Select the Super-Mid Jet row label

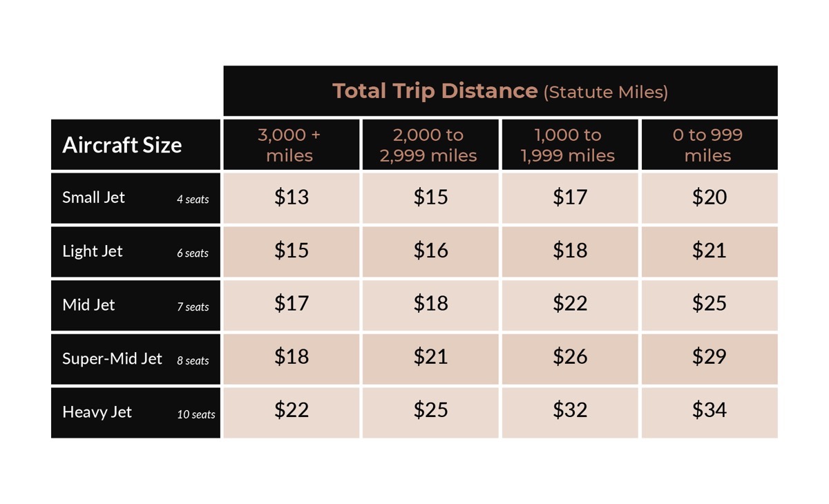click(x=112, y=359)
